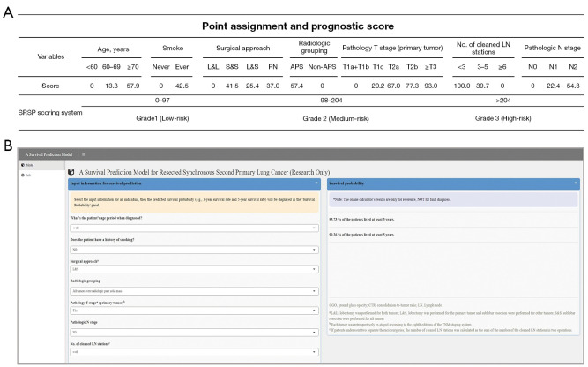The image size is (588, 367).
Task: Click the 'Surgical approach' column header in the table
Action: [x=242, y=48]
